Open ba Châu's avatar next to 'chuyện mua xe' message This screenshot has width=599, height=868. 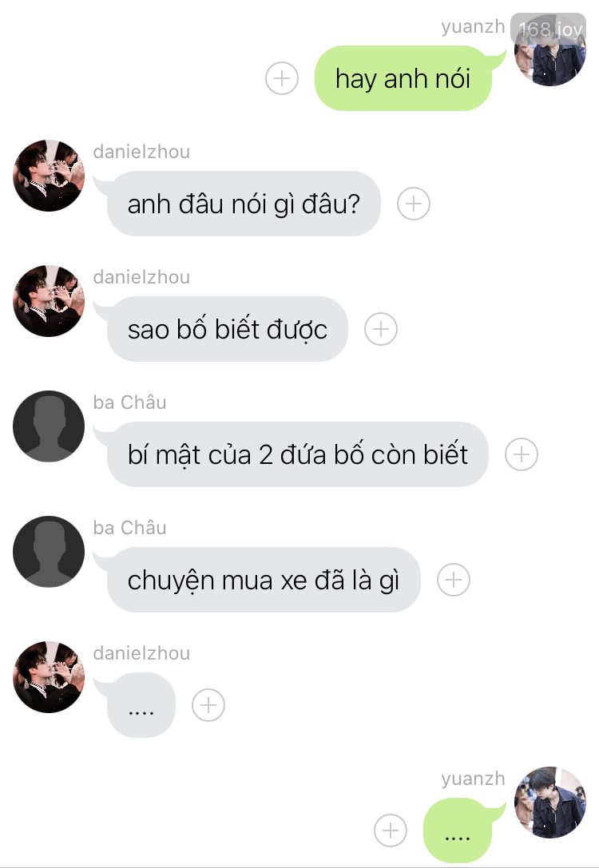(x=49, y=552)
